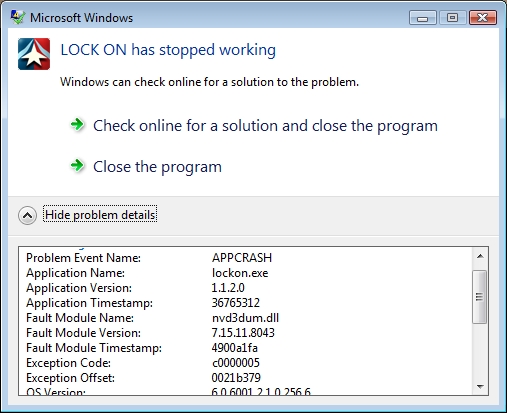Select exception offset 0021b379
The height and width of the screenshot is (413, 507).
point(236,378)
